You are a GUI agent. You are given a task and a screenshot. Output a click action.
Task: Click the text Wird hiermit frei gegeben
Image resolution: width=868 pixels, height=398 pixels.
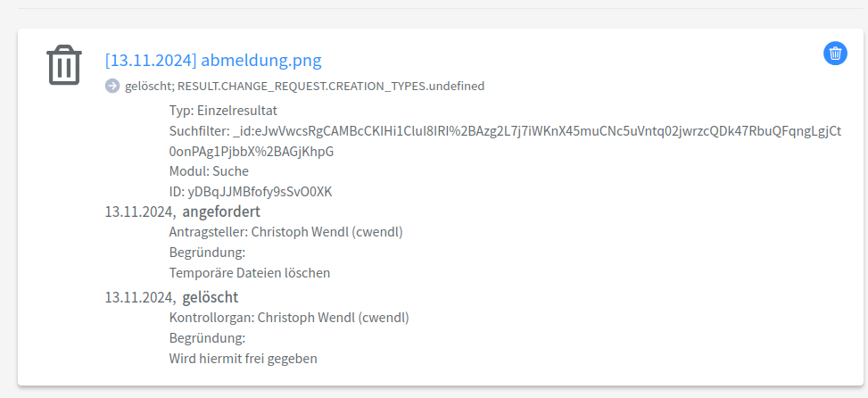[x=243, y=359]
